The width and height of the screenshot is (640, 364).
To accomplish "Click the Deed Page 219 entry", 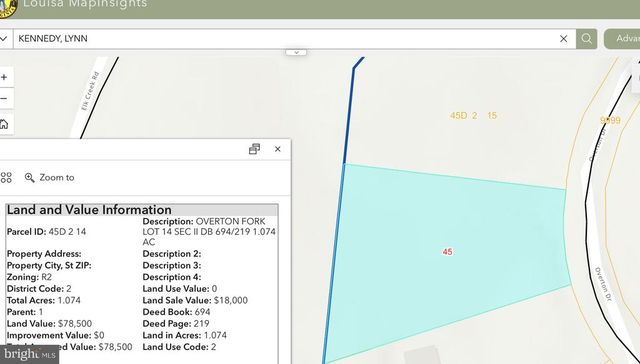I will 176,324.
